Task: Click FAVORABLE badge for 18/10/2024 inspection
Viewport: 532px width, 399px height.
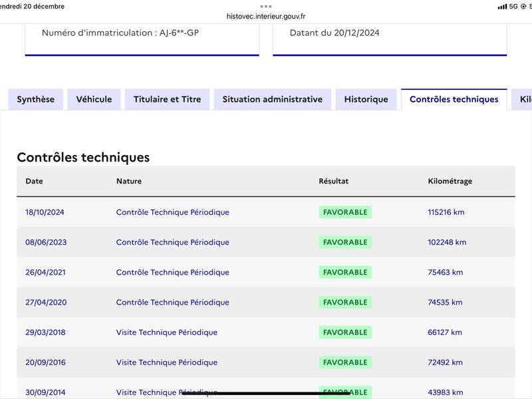Action: coord(345,212)
